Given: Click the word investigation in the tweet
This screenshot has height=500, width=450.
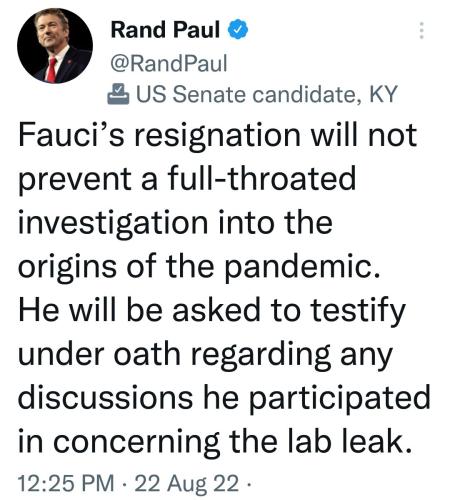Looking at the screenshot, I should [113, 224].
